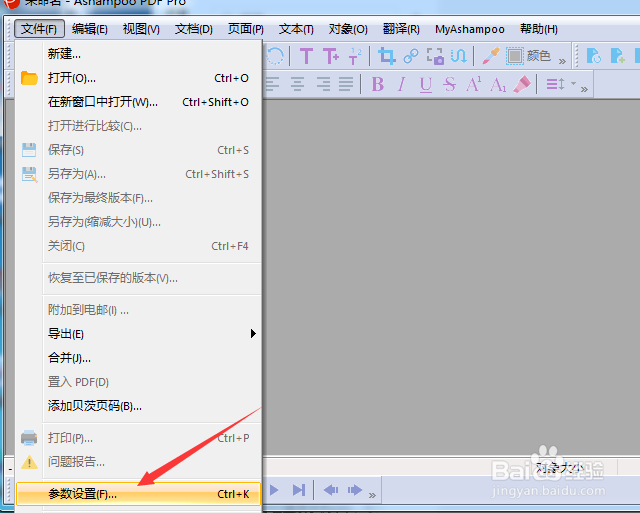Choose 合并(J)... menu entry
Viewport: 640px width, 513px height.
point(138,358)
